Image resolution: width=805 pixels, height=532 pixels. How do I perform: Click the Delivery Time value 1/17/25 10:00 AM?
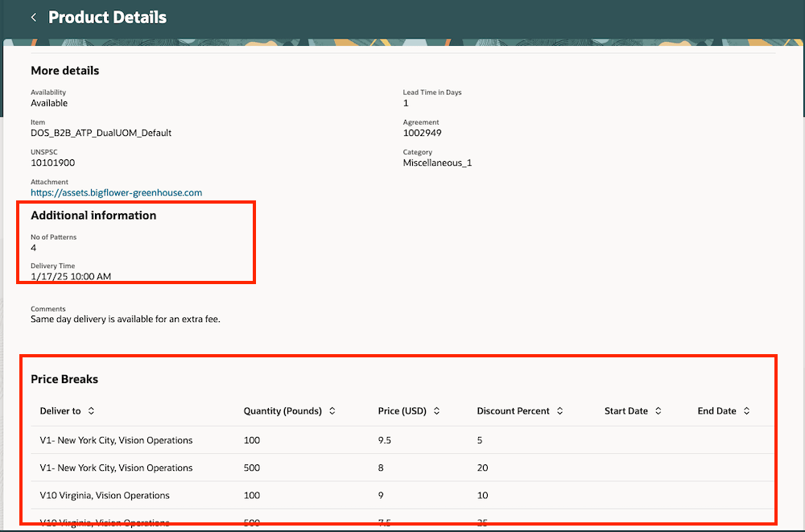click(71, 277)
